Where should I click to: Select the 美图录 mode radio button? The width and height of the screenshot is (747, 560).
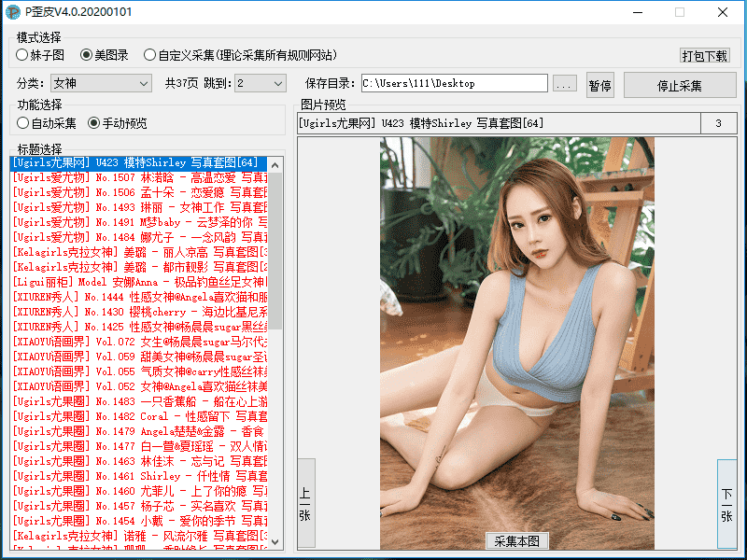point(105,55)
